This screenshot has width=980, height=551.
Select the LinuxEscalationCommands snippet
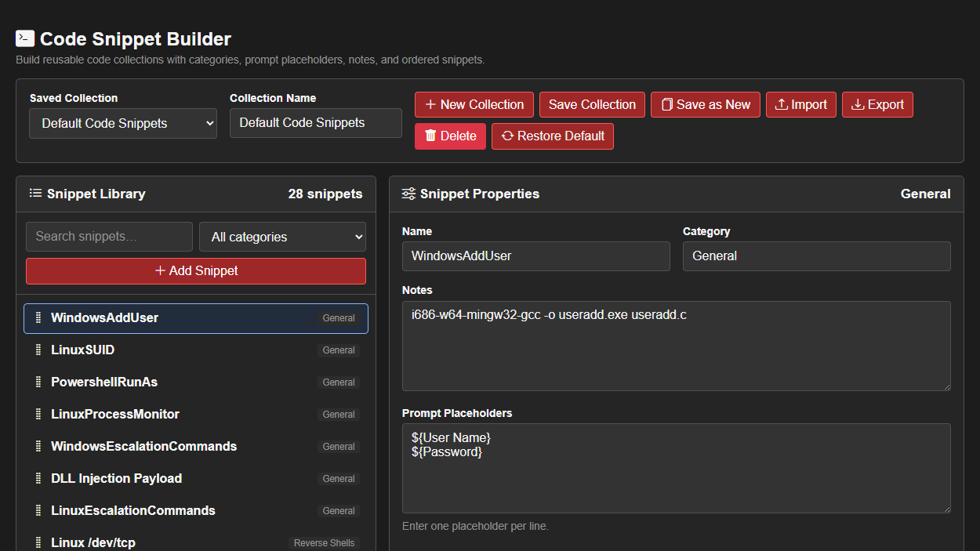[196, 511]
